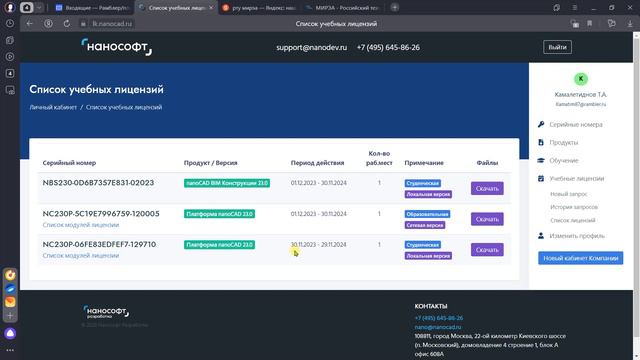Open a new tab with plus button

coord(395,7)
